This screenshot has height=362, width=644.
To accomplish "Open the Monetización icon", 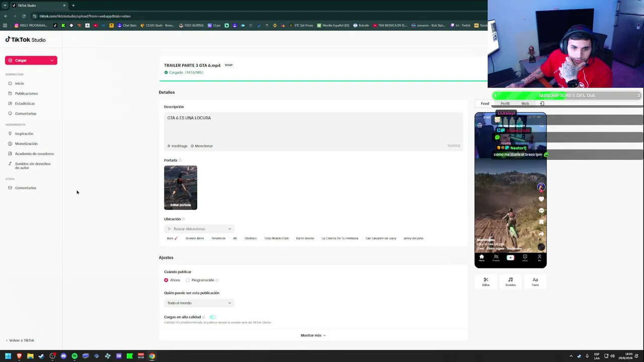I will click(x=10, y=144).
